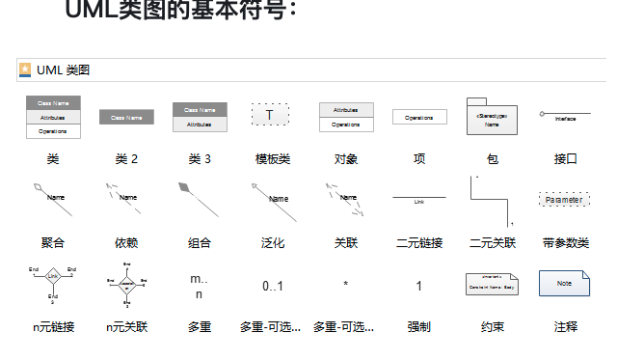Select the 二元链接 binary link icon
This screenshot has width=644, height=361.
(419, 200)
